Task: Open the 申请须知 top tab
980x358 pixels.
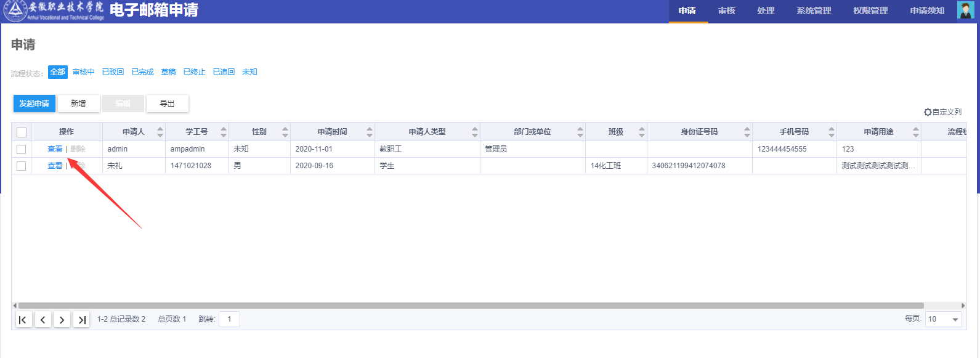Action: 927,11
